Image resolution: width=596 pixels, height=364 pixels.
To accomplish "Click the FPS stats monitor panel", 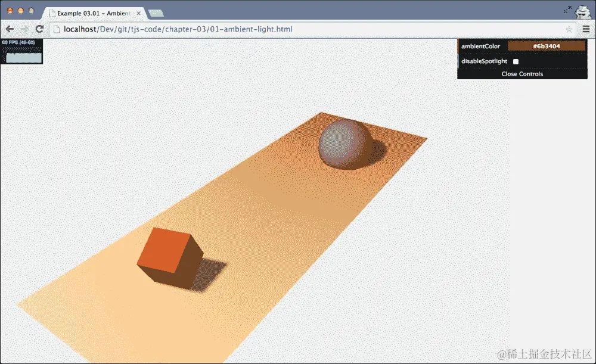I will [21, 51].
